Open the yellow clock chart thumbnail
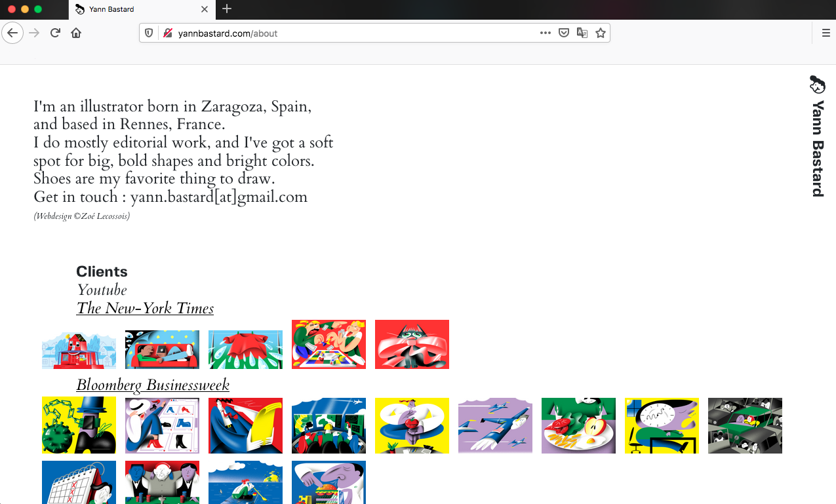 (x=662, y=425)
